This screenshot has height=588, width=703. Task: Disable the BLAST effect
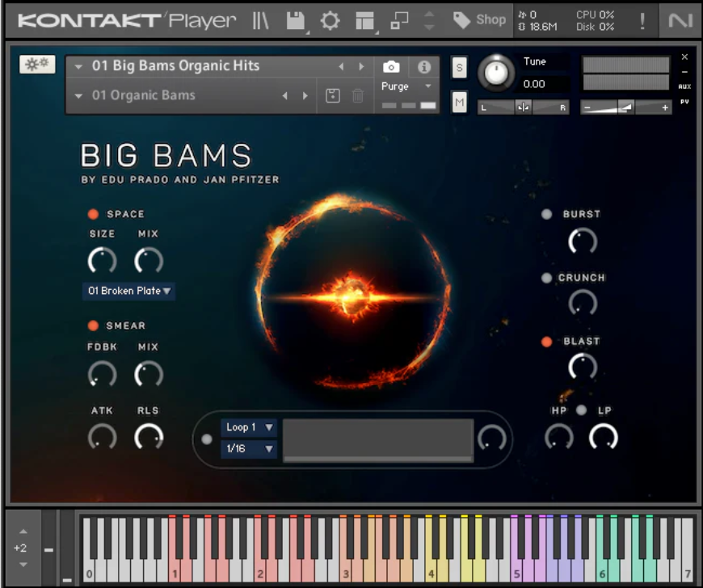click(x=546, y=342)
